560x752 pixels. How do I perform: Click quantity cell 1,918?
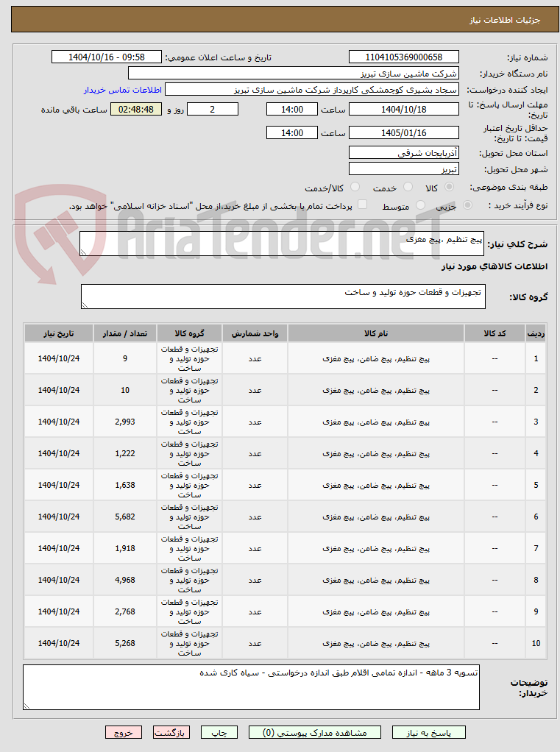(124, 548)
